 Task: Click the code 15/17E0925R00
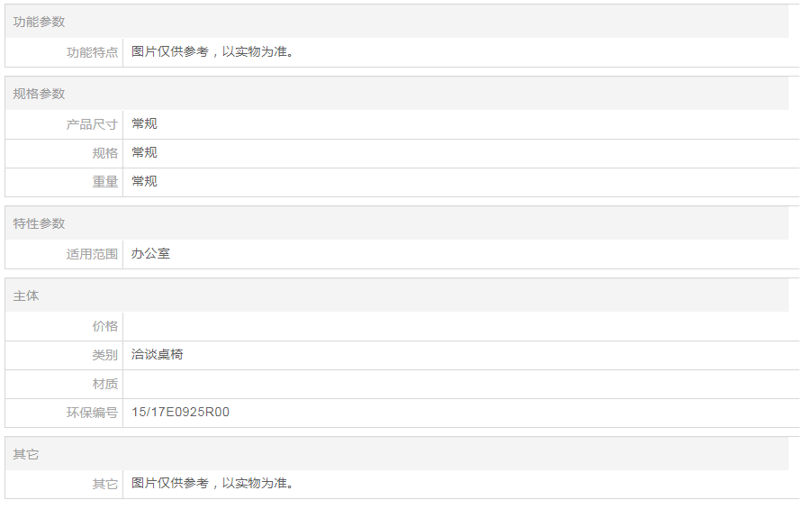[x=180, y=412]
